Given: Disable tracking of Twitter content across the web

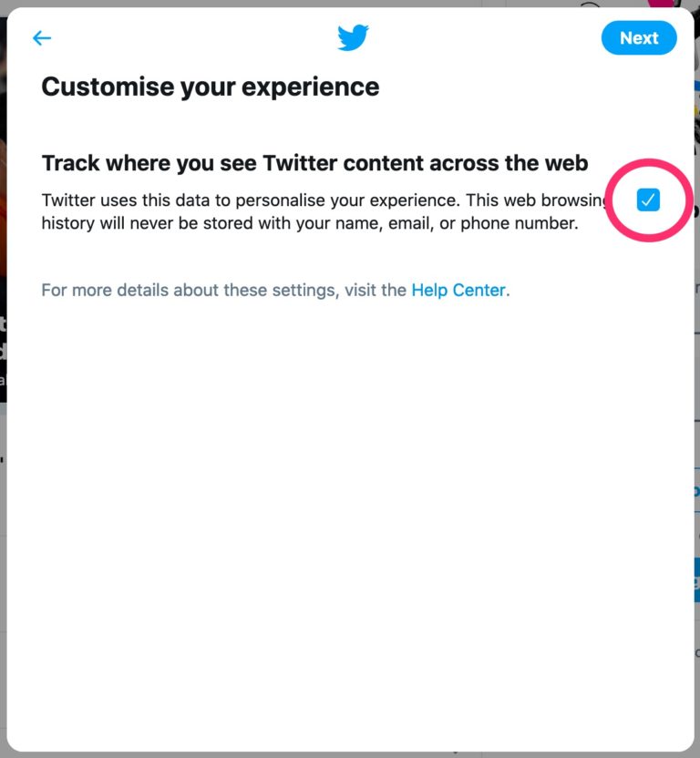Looking at the screenshot, I should tap(648, 200).
